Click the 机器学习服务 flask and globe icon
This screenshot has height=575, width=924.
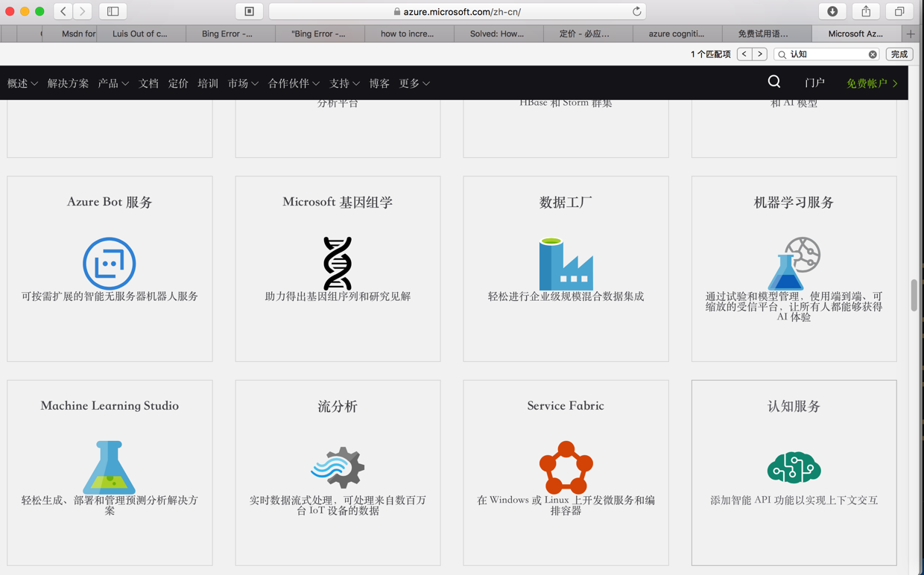coord(794,264)
